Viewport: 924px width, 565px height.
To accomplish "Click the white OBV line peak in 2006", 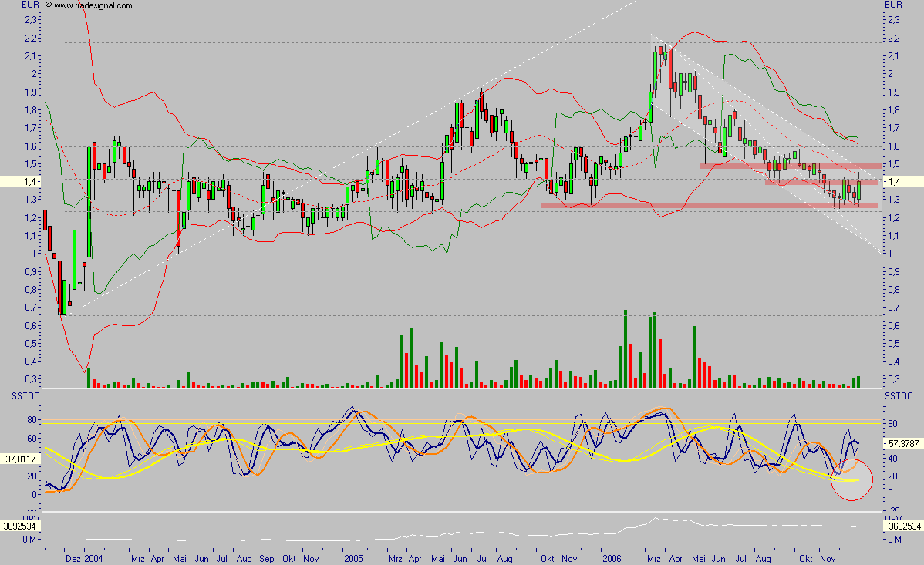I will pos(655,519).
